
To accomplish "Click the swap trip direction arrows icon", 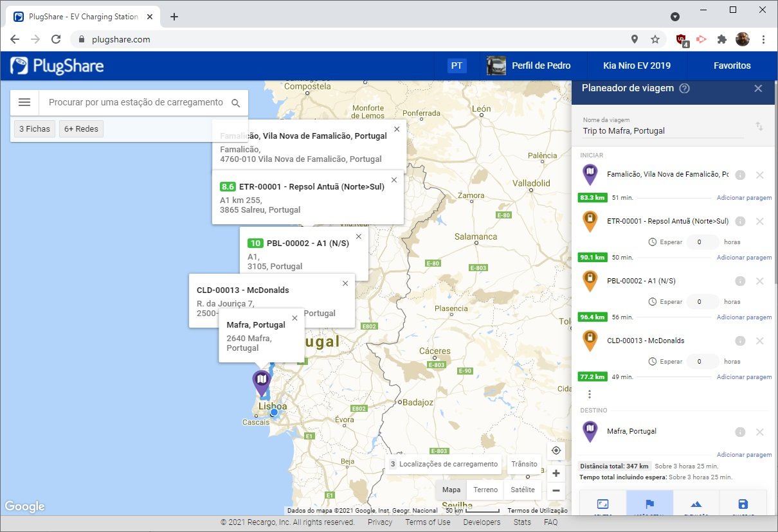I will (x=759, y=127).
